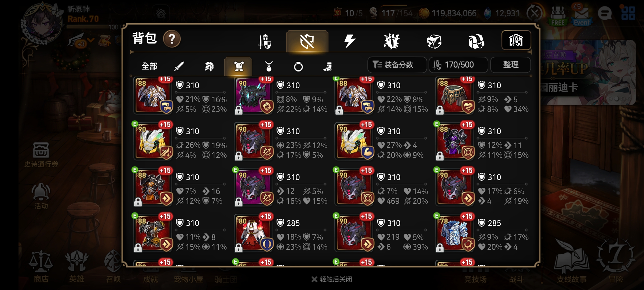
Task: Toggle lock on level 78 ice armor
Action: (440, 248)
